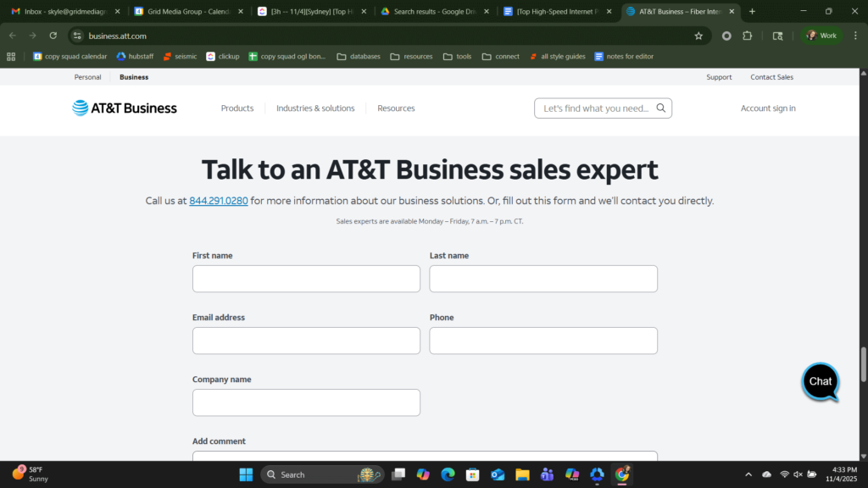Expand hidden icons in the system tray

[x=748, y=474]
